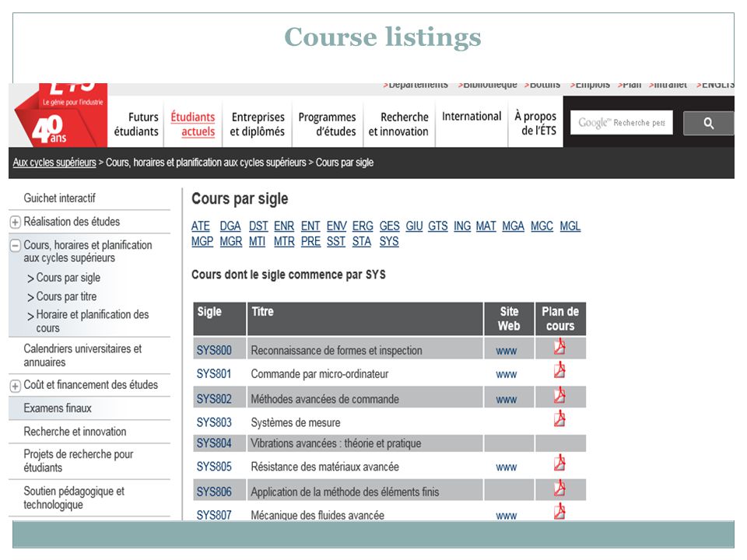
Task: Open the SYS804 course link
Action: pyautogui.click(x=214, y=443)
